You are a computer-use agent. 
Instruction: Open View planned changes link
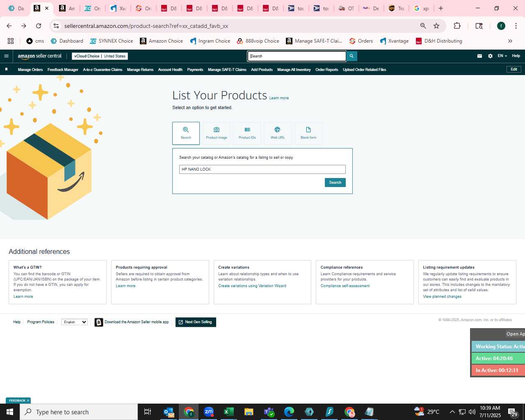click(x=442, y=297)
